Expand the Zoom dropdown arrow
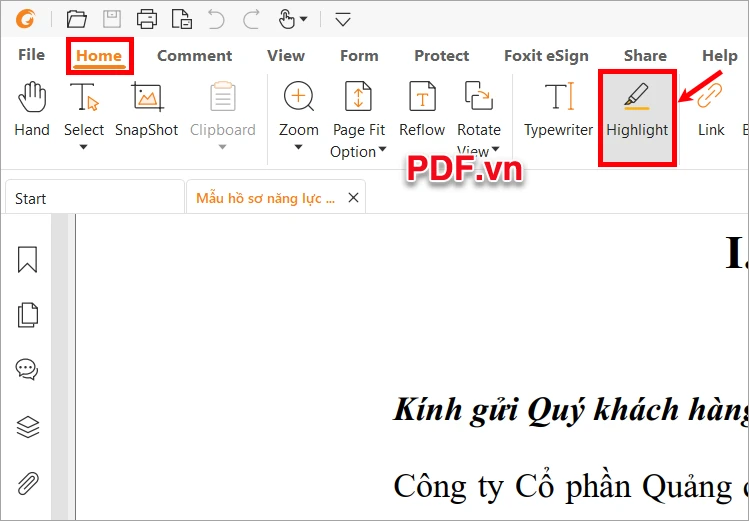Screen dimensions: 749x521 [x=298, y=147]
